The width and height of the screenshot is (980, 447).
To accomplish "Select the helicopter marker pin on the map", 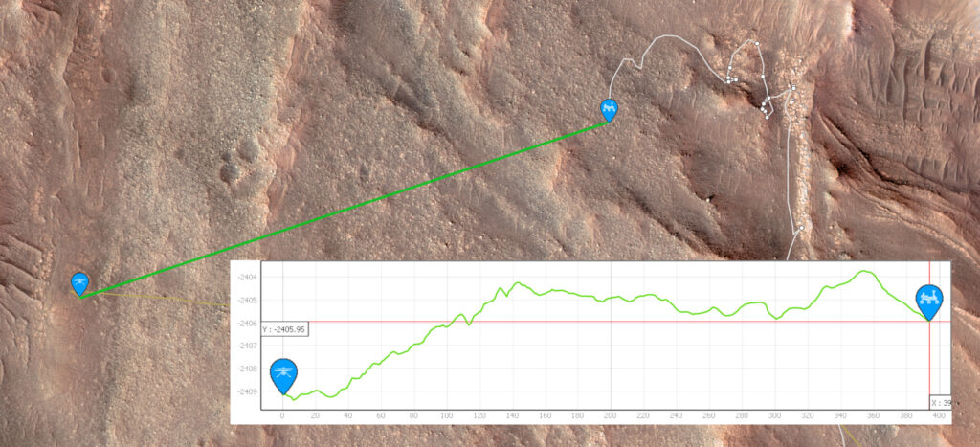I will [x=80, y=283].
